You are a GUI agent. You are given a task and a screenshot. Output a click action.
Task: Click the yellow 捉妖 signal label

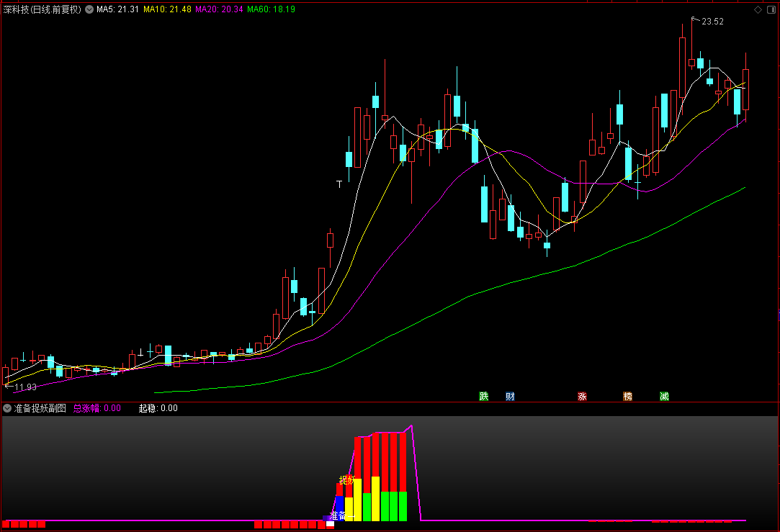click(346, 480)
